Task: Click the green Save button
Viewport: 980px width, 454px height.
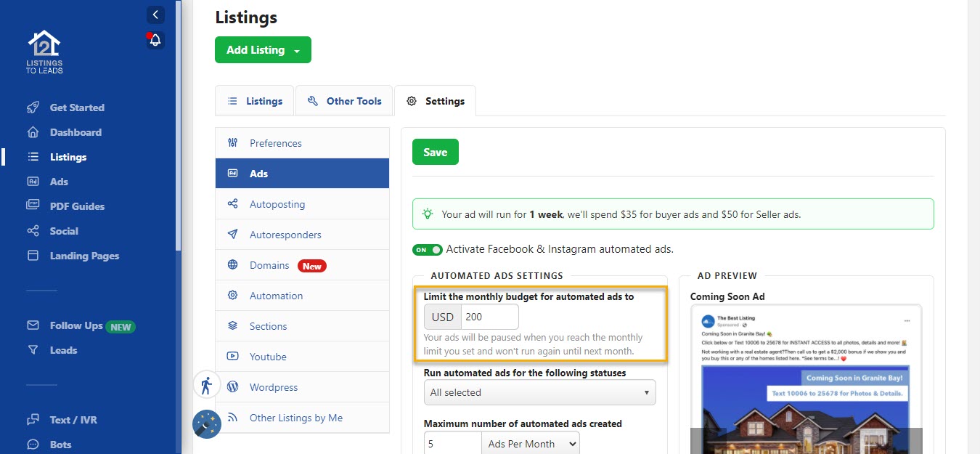Action: click(436, 152)
